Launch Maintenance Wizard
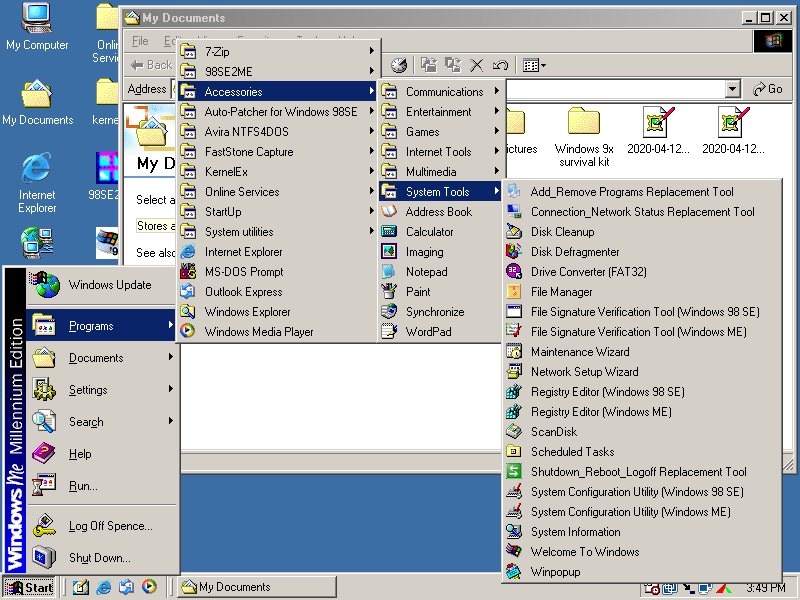 (642, 352)
